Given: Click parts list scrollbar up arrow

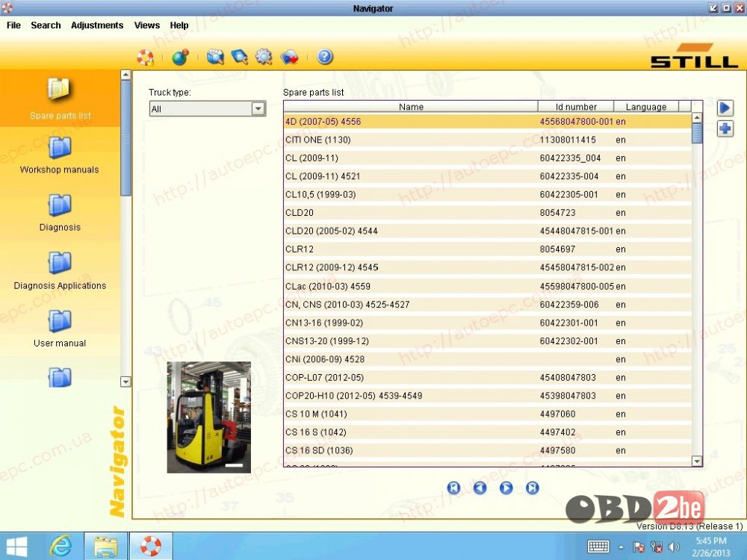Looking at the screenshot, I should pyautogui.click(x=697, y=118).
